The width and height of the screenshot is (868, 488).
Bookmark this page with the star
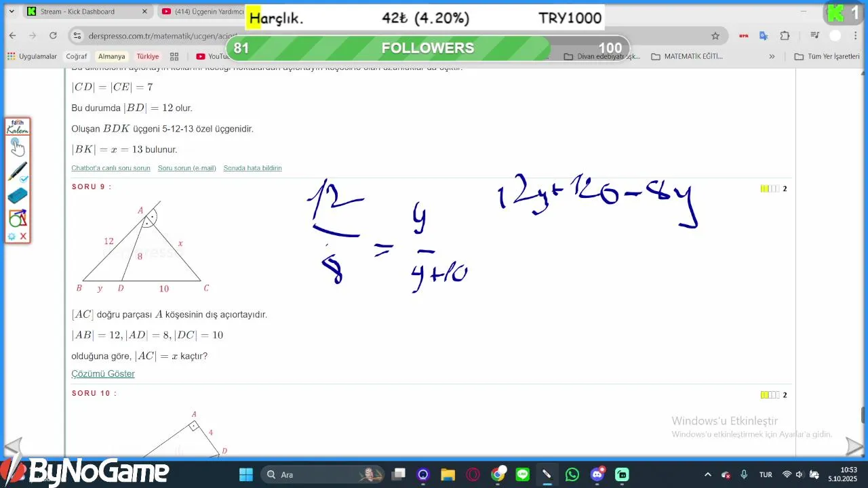click(x=715, y=35)
